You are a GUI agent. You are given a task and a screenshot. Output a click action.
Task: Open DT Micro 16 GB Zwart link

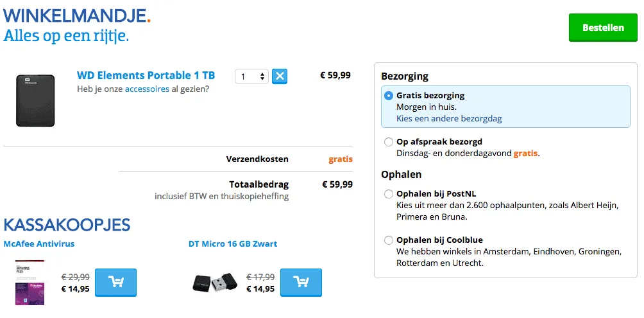point(233,244)
